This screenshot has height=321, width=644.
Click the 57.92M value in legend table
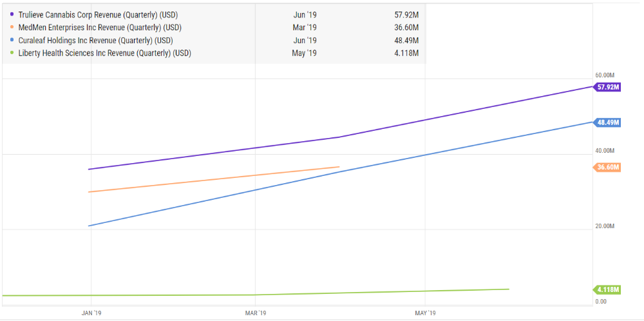pyautogui.click(x=406, y=15)
